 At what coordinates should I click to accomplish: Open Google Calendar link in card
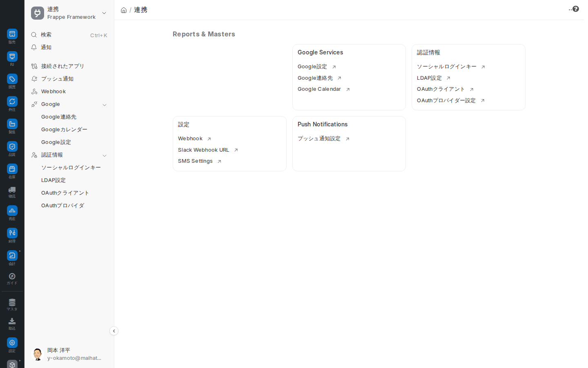pyautogui.click(x=319, y=89)
